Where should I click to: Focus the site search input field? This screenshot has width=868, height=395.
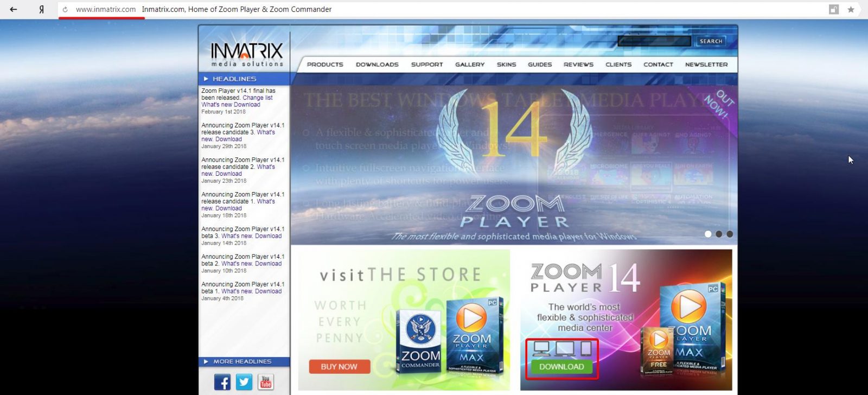[x=654, y=41]
